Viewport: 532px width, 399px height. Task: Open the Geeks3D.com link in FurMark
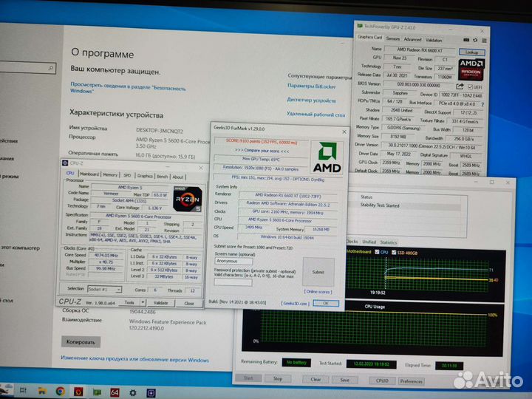[x=295, y=303]
